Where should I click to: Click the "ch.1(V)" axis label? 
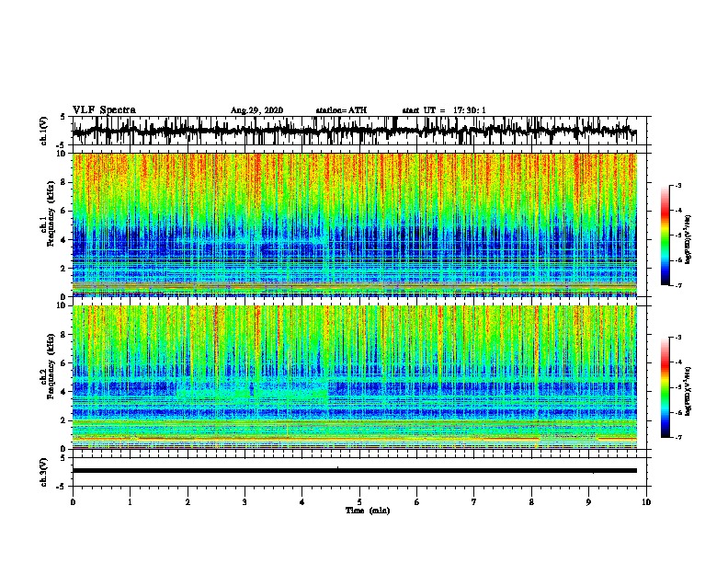coord(43,131)
